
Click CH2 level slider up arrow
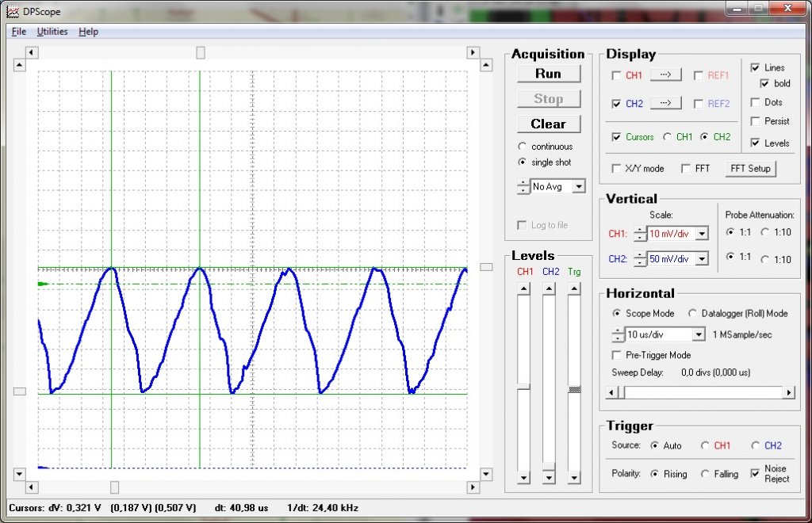[x=549, y=288]
